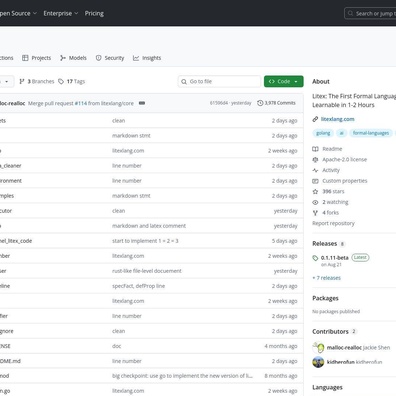
Task: Click the book icon beside Readme
Action: 315,149
